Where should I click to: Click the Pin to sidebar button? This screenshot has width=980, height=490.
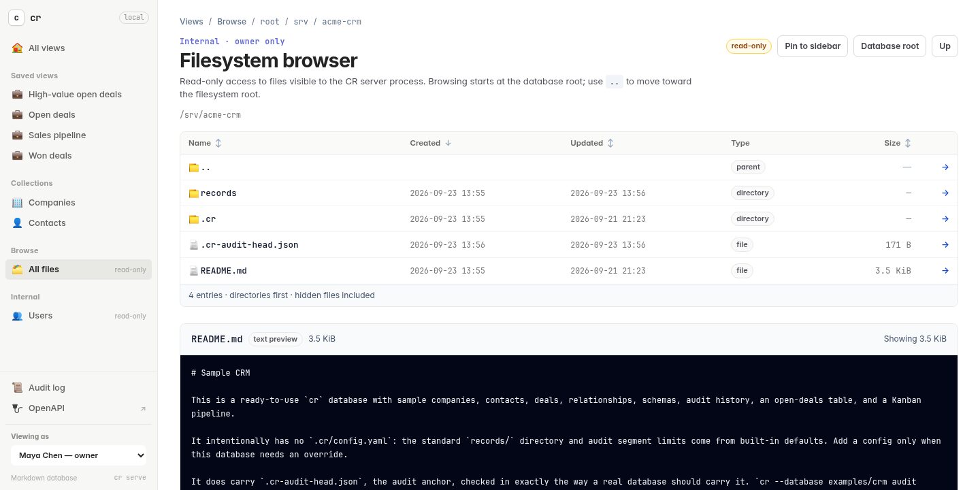[x=813, y=46]
